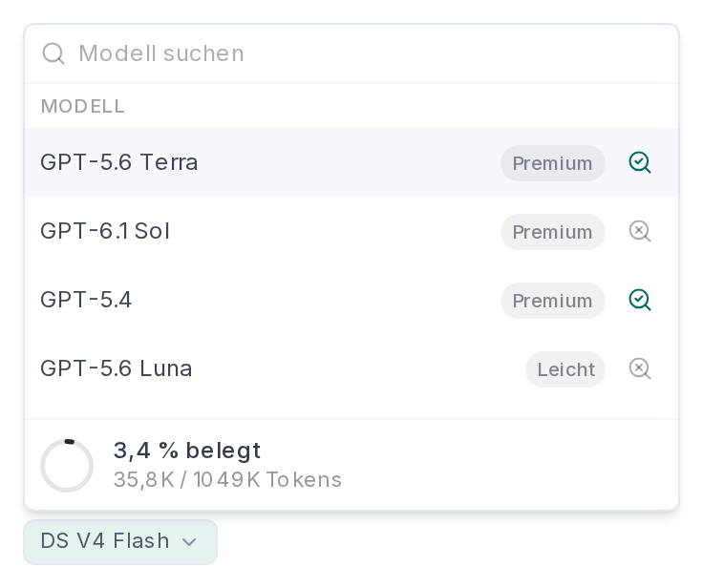Image resolution: width=703 pixels, height=588 pixels.
Task: Click the 35,8K / 1049K Tokens text
Action: point(227,479)
